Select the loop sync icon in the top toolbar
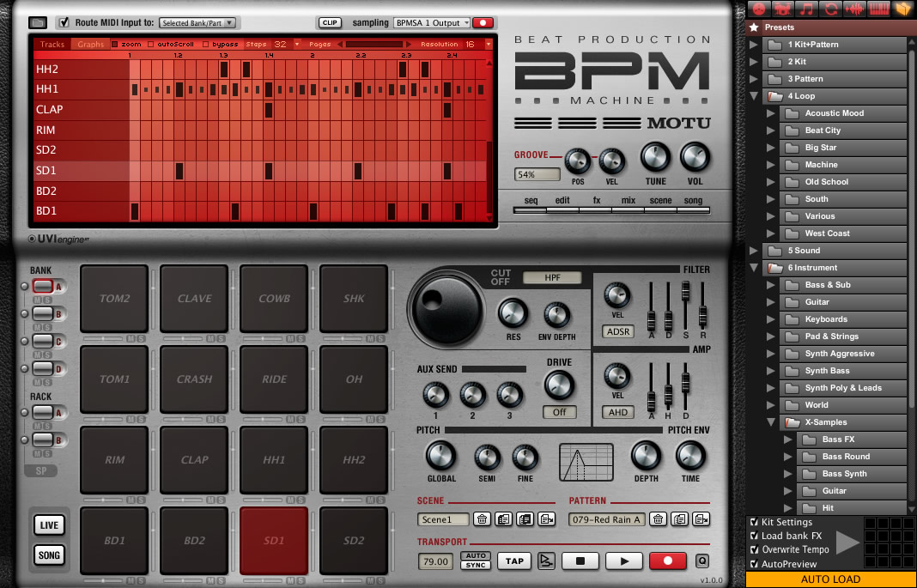 [830, 9]
